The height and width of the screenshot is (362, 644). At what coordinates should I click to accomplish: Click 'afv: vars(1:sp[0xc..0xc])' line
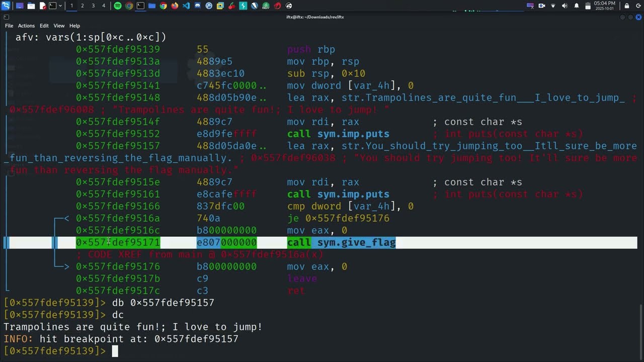[91, 37]
